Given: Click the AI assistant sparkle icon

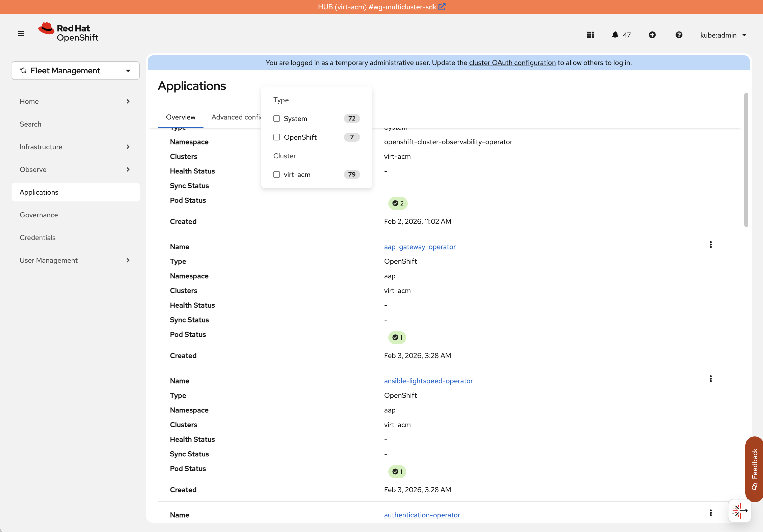Looking at the screenshot, I should [x=739, y=510].
